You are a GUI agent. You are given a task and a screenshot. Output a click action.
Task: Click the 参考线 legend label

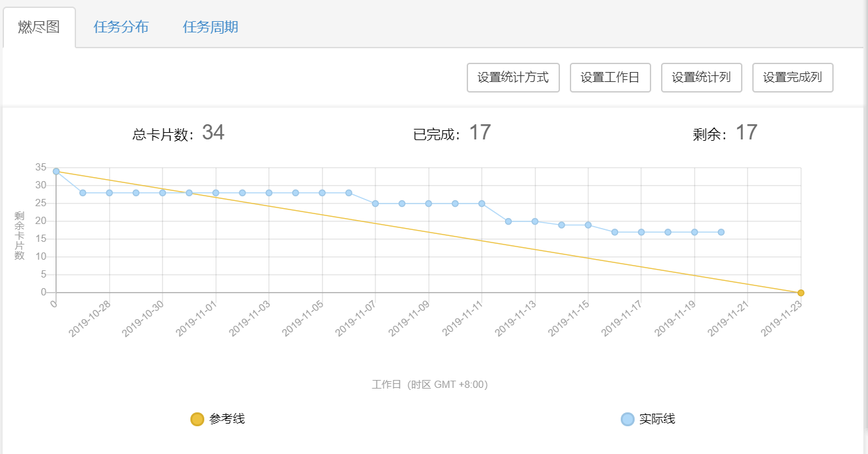coord(227,419)
